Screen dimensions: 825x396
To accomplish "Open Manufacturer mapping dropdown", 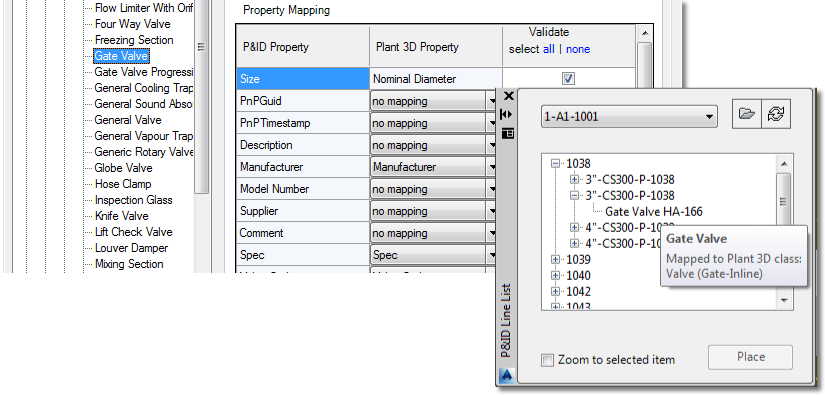I will (x=492, y=167).
